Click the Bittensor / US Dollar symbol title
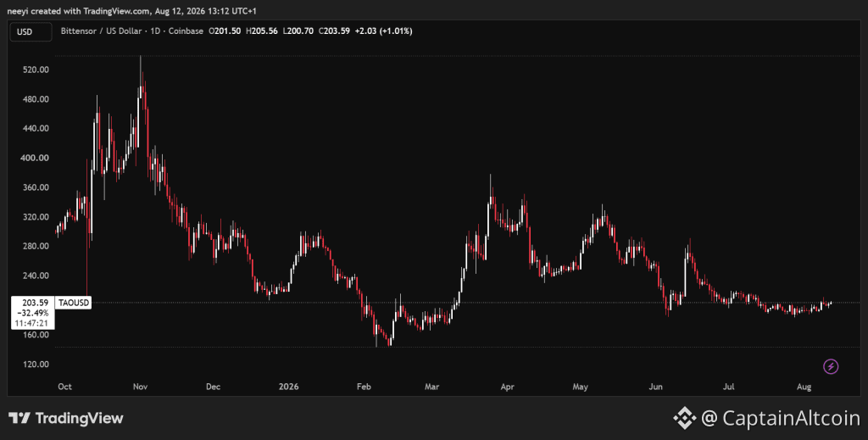 tap(101, 31)
